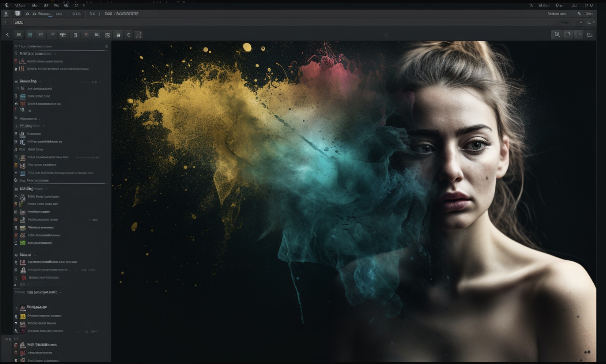This screenshot has height=364, width=606.
Task: Click the magnifier icon in the left toolbar
Action: coord(97,35)
